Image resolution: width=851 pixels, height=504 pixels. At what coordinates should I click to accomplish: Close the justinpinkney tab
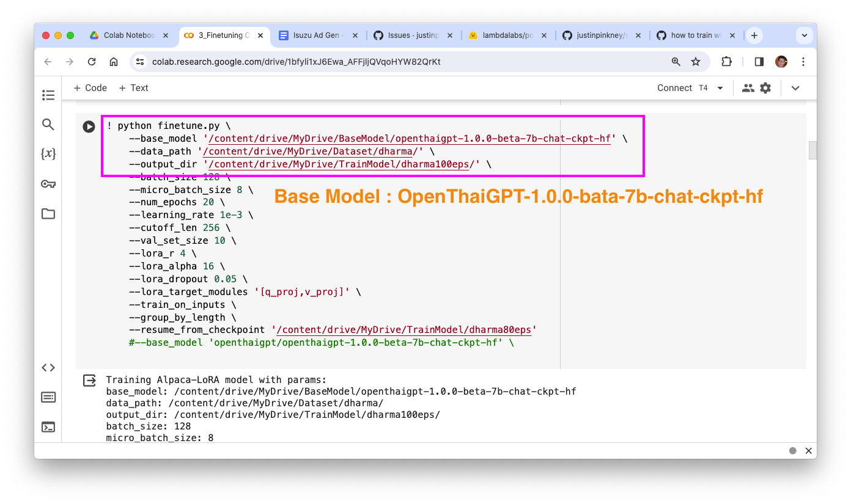point(639,35)
